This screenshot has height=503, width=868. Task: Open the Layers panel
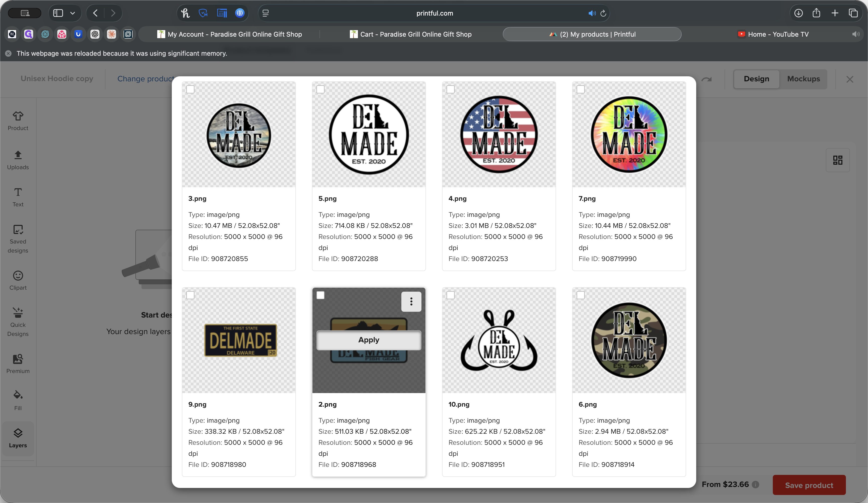[18, 438]
